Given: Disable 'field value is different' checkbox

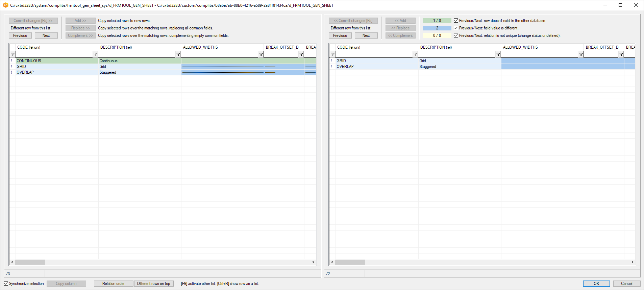Looking at the screenshot, I should 456,28.
